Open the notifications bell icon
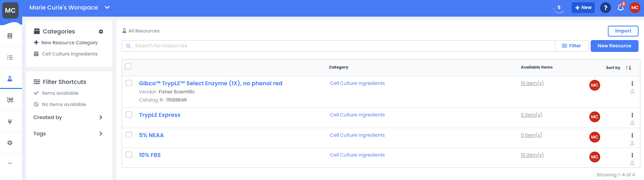 coord(620,8)
